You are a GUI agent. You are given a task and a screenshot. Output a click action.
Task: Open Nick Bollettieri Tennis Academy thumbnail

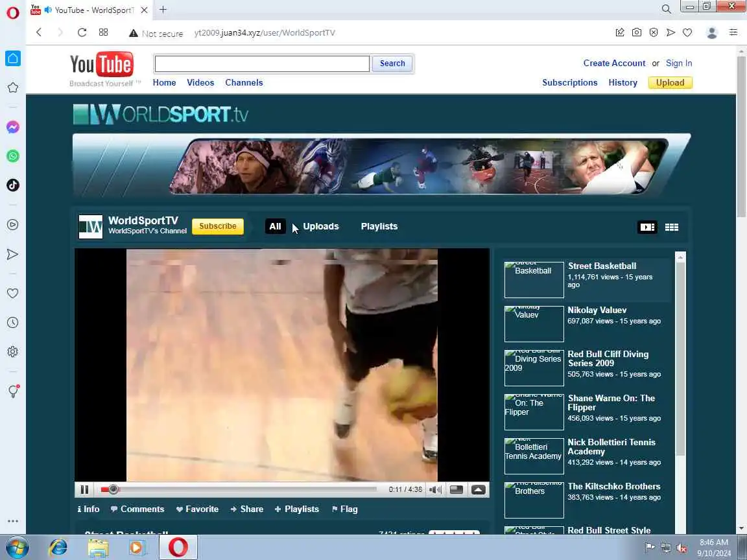tap(534, 456)
